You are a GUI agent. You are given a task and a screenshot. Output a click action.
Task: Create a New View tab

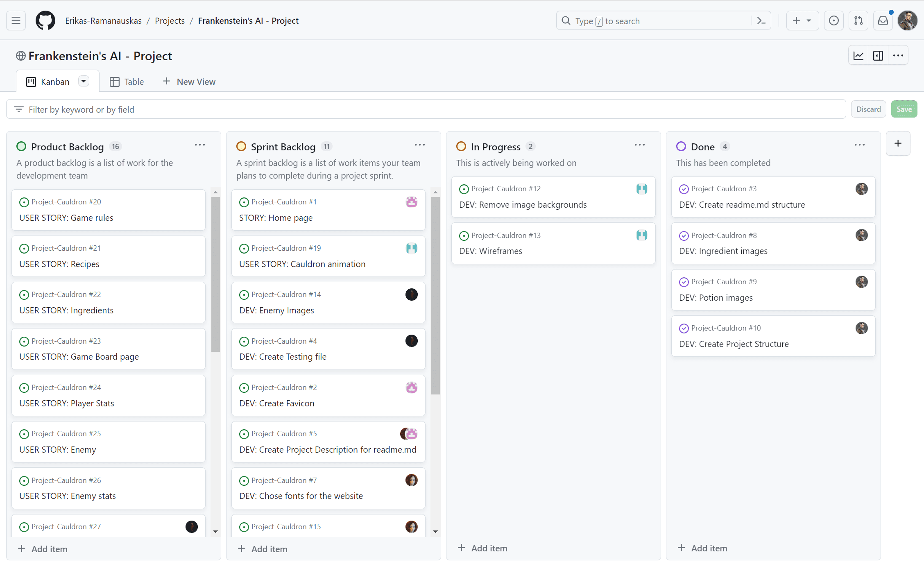[189, 82]
